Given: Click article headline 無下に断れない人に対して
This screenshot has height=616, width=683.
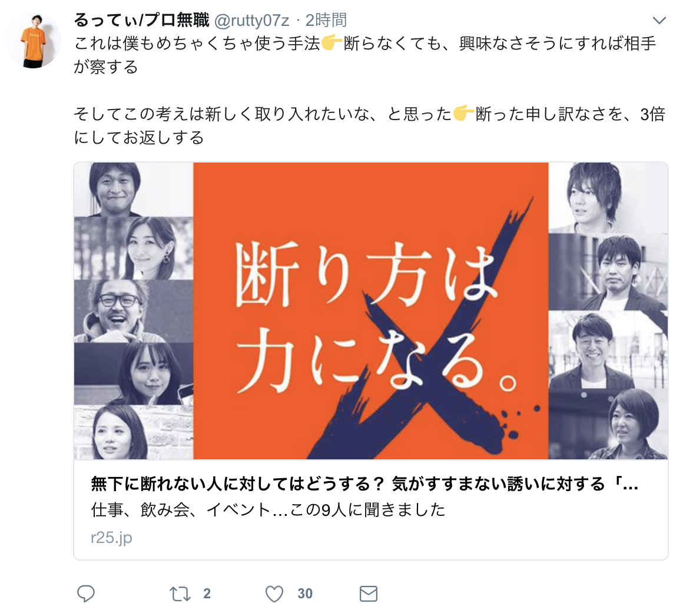Looking at the screenshot, I should [x=364, y=484].
